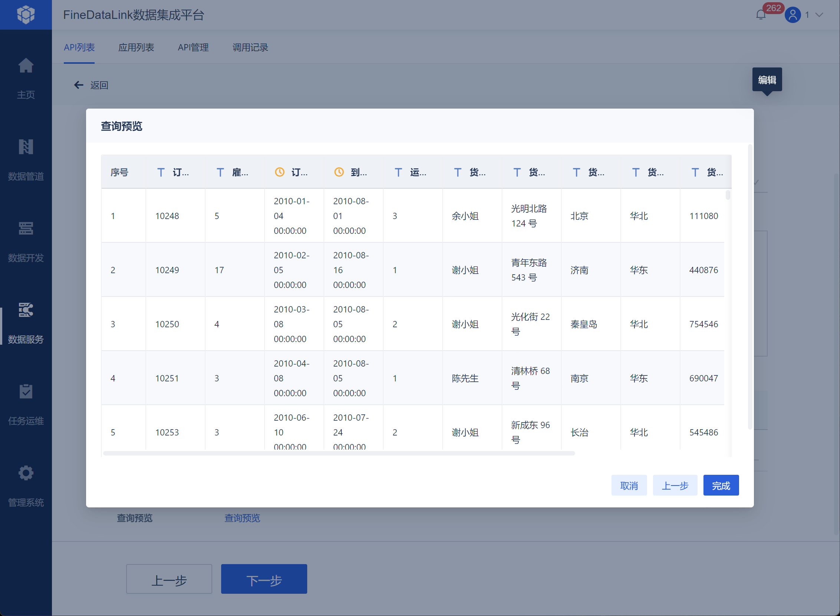This screenshot has width=840, height=616.
Task: Click the table's vertical scrollbar thumb
Action: click(x=728, y=195)
